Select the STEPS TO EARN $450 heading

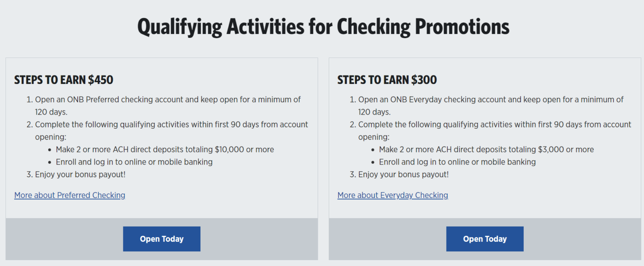coord(64,80)
